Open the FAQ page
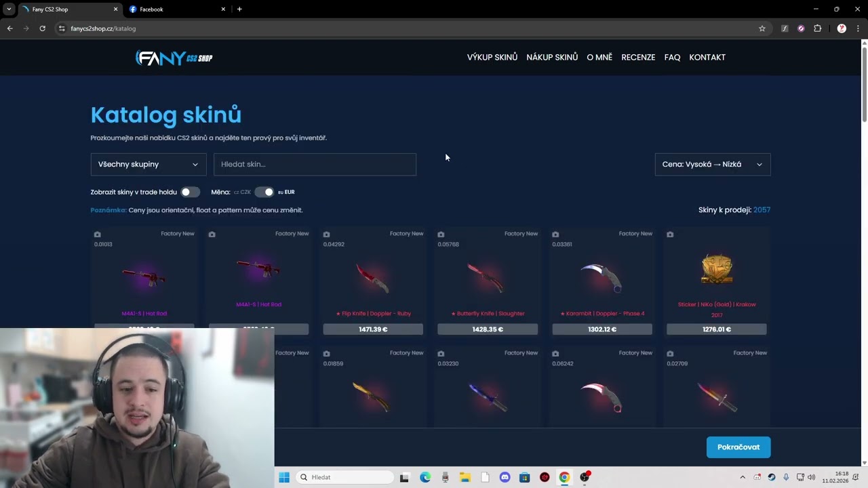The image size is (868, 488). [x=672, y=58]
